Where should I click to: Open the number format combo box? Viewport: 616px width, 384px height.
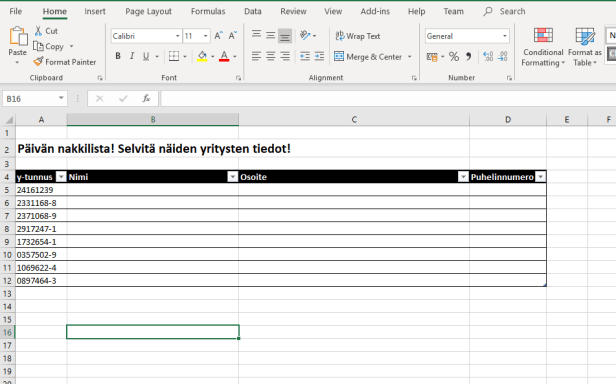click(467, 36)
